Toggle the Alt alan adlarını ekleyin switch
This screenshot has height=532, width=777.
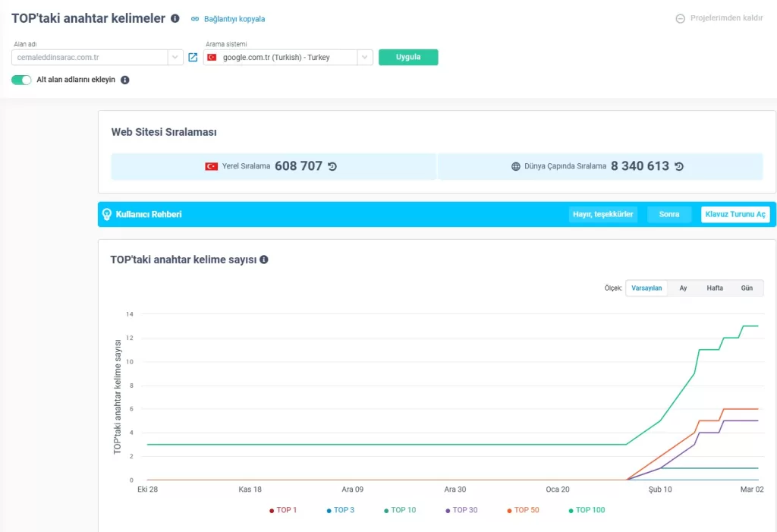(x=21, y=80)
